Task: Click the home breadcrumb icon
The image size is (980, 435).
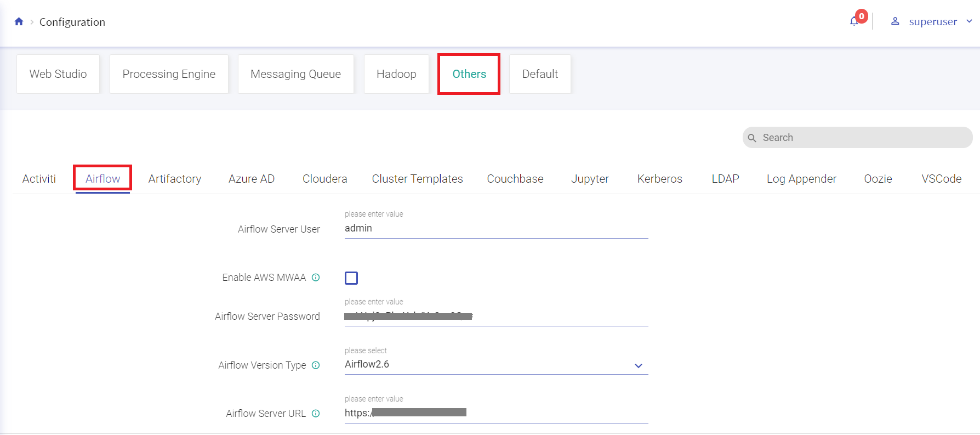Action: tap(19, 22)
